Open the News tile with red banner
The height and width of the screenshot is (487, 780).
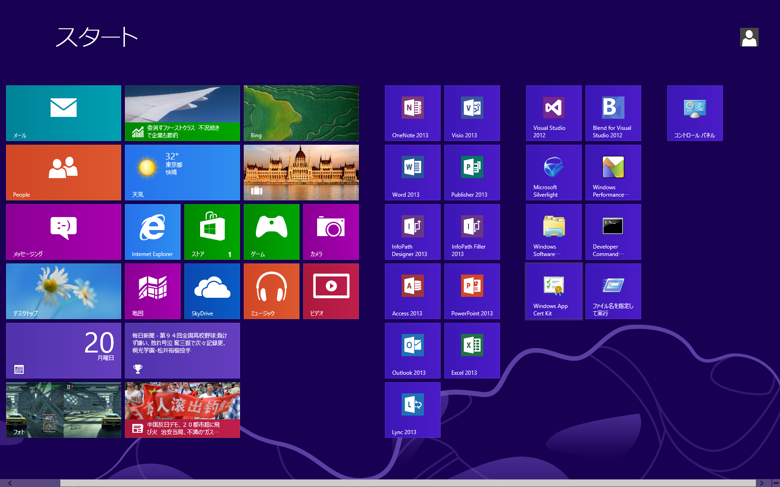[182, 410]
